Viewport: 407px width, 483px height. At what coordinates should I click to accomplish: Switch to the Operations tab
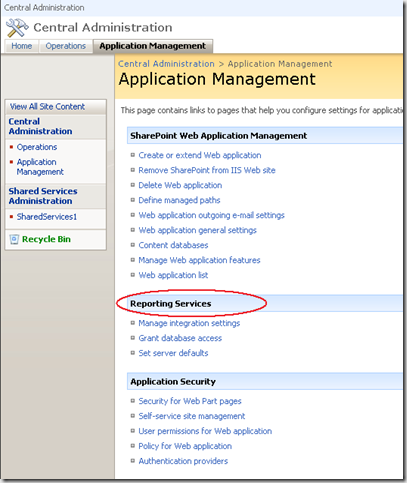click(66, 46)
